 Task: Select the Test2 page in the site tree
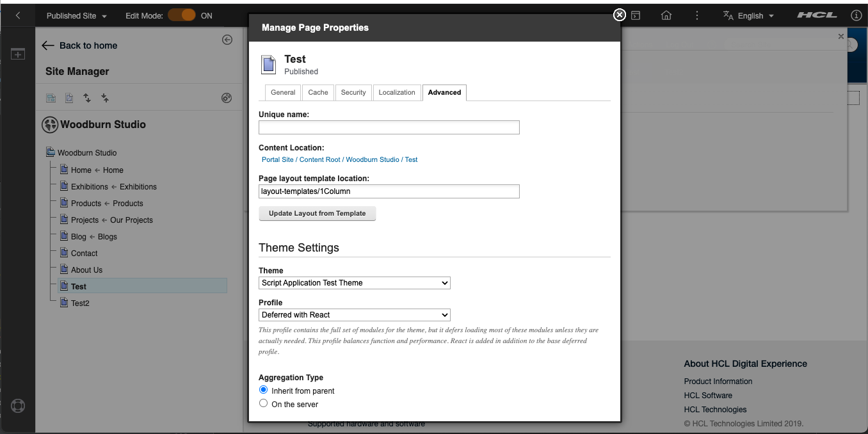pyautogui.click(x=81, y=303)
